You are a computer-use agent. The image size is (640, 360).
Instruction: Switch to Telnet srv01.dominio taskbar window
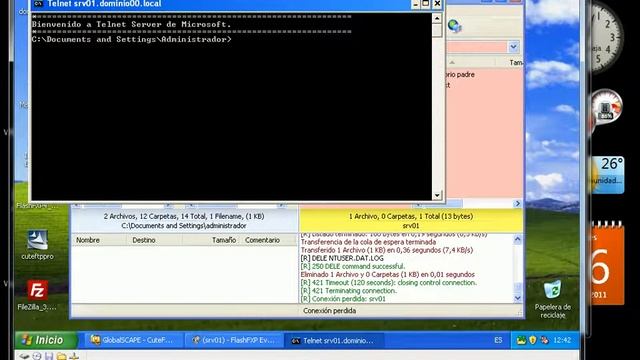(x=335, y=340)
